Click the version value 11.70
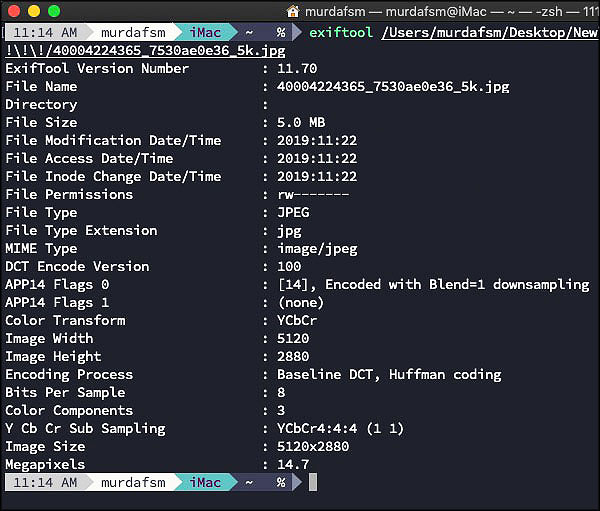This screenshot has width=600, height=511. (297, 69)
